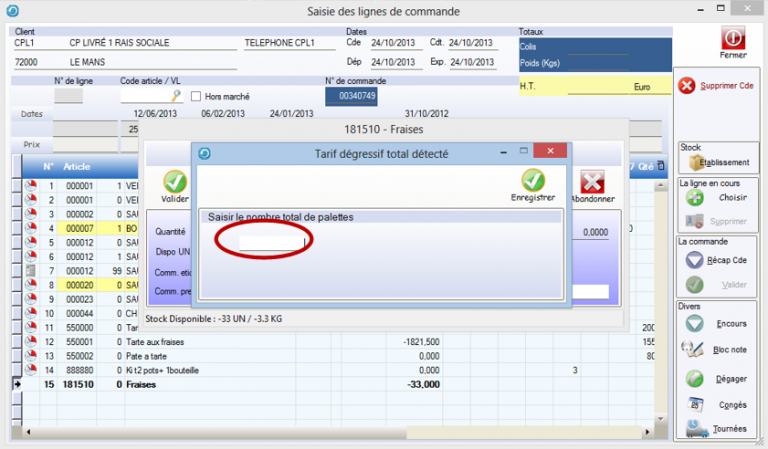Click the horizontal scrollbar at bottom
The height and width of the screenshot is (449, 768).
tap(340, 432)
